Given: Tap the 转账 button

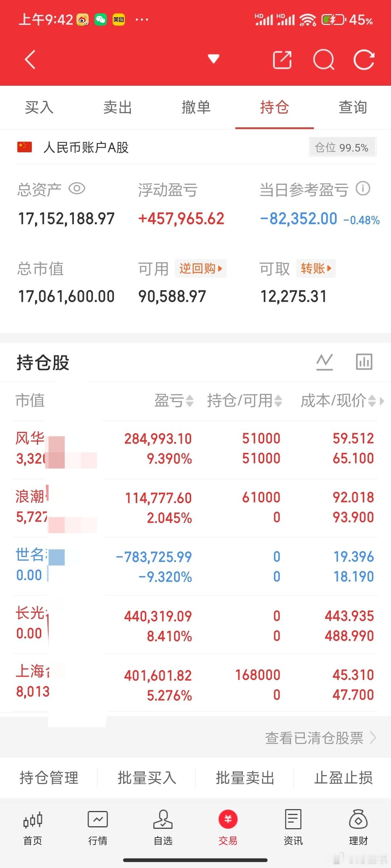Looking at the screenshot, I should tap(316, 268).
